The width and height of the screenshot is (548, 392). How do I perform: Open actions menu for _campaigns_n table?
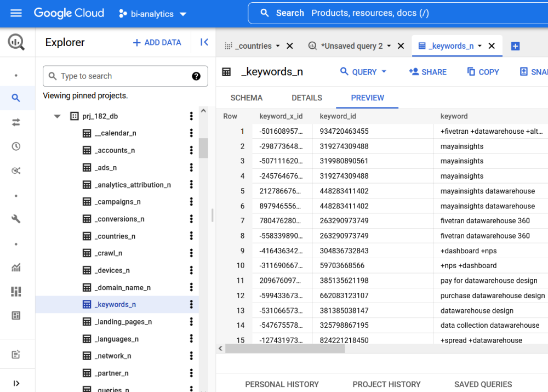(191, 202)
